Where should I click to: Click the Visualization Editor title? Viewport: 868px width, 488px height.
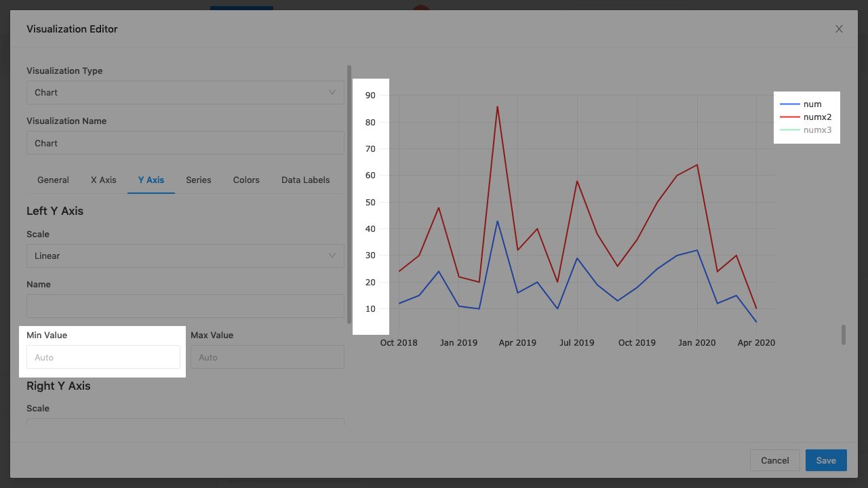tap(72, 29)
